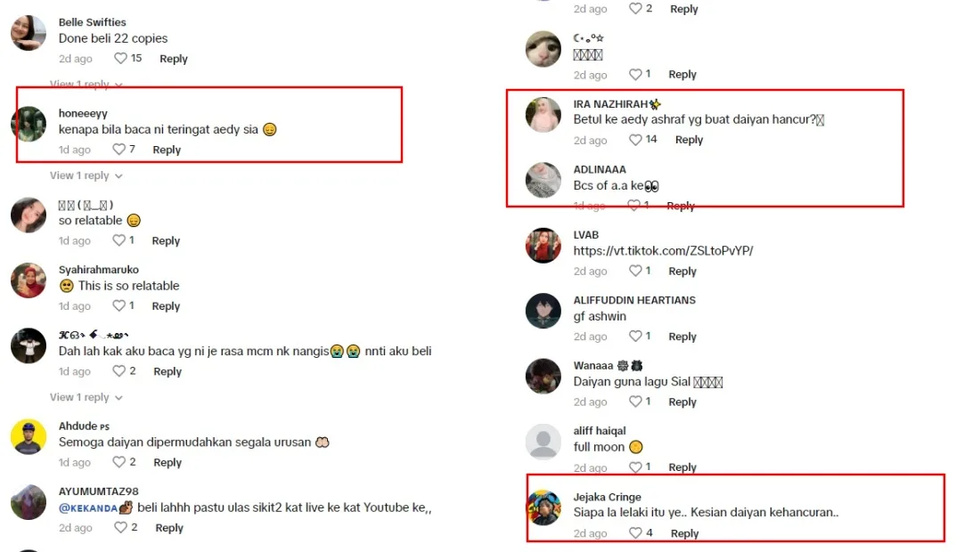Like Ahdude's comment about daiyan
This screenshot has width=980, height=552.
pos(118,462)
